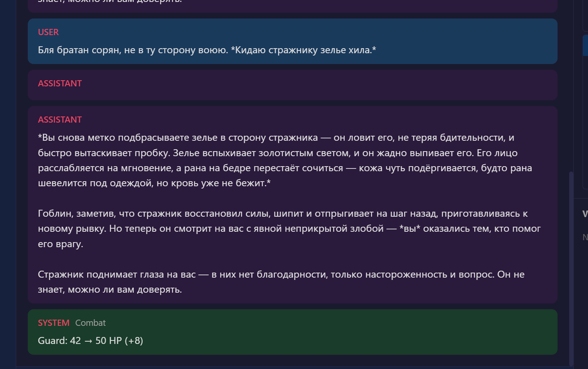
Task: Click the chat scrollbar thumb
Action: (x=571, y=268)
